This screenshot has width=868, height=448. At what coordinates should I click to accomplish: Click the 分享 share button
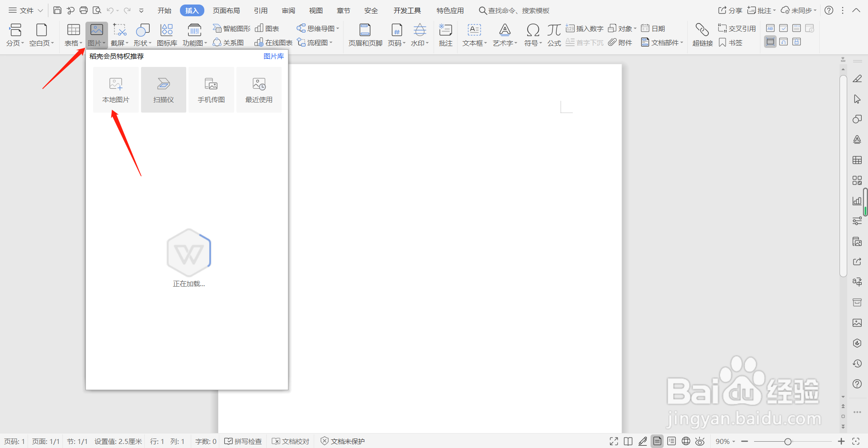(x=730, y=10)
